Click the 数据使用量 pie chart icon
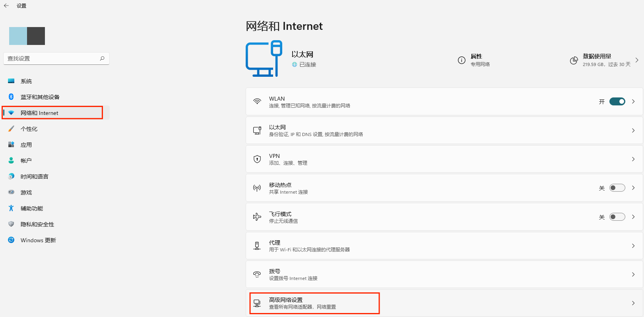644x317 pixels. point(574,60)
